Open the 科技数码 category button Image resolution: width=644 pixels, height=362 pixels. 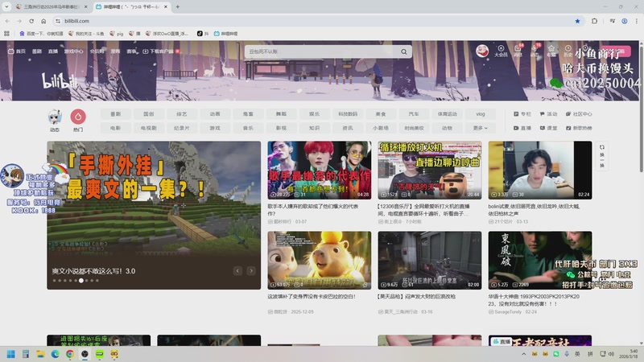click(x=348, y=114)
